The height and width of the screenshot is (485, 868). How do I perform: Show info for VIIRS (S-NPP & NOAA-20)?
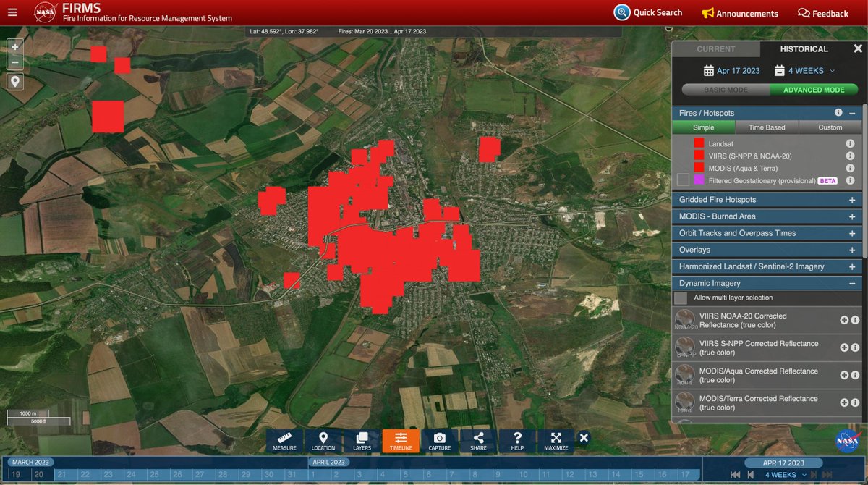pos(851,156)
